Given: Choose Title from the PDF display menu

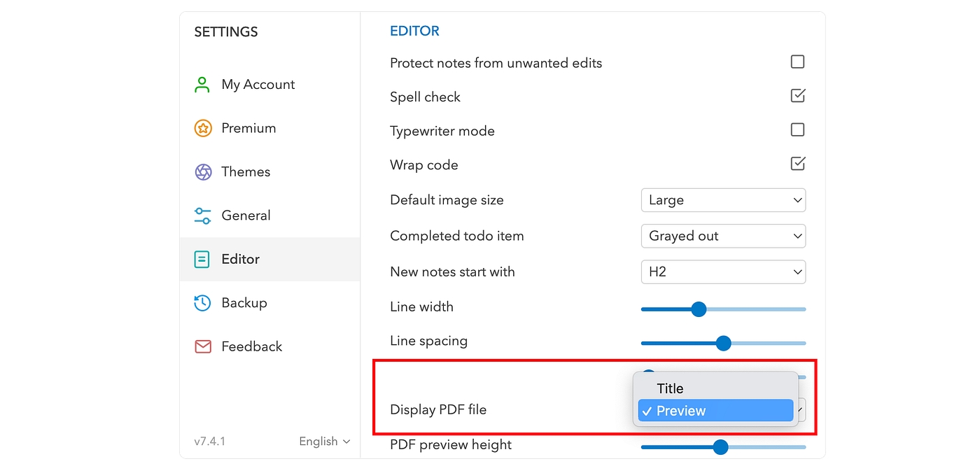Looking at the screenshot, I should pos(670,388).
